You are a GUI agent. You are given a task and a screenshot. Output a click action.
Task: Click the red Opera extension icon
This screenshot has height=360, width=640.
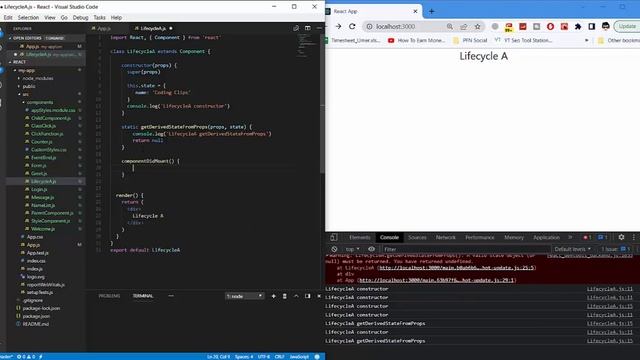pyautogui.click(x=550, y=27)
